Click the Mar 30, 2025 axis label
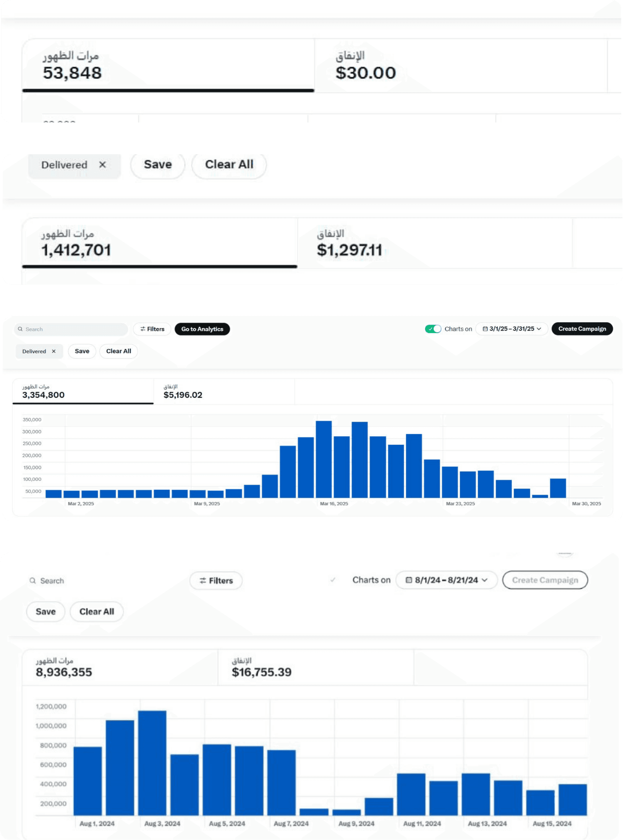623x840 pixels. 586,504
